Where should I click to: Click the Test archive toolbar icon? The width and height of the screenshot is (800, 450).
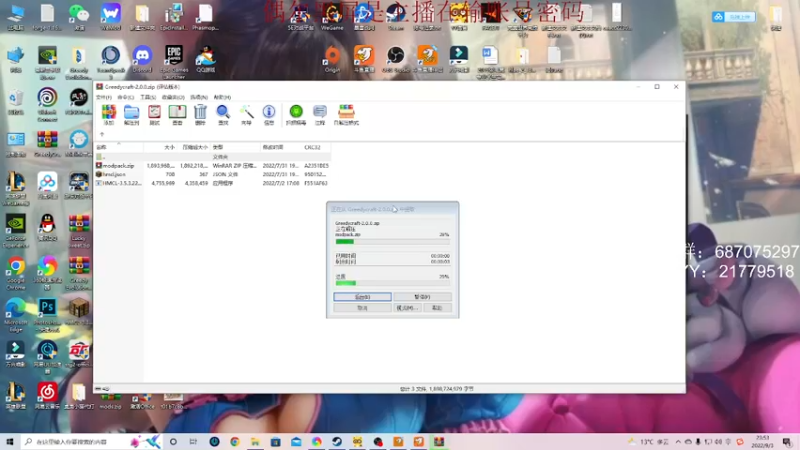click(x=155, y=115)
